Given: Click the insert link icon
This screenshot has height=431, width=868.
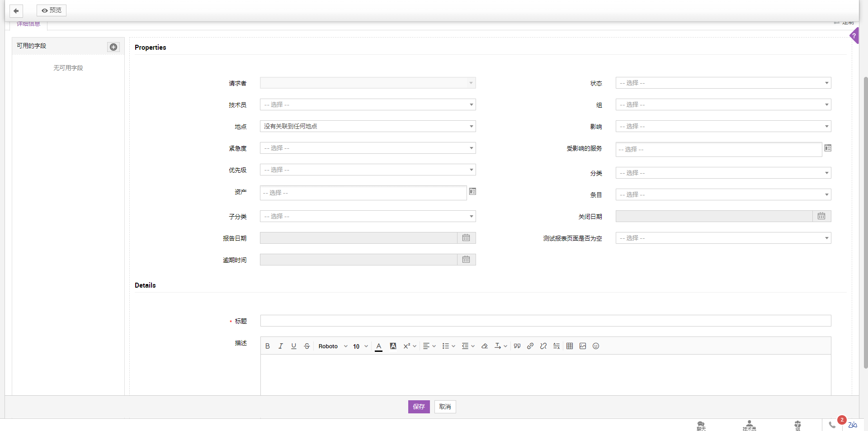Looking at the screenshot, I should point(530,346).
